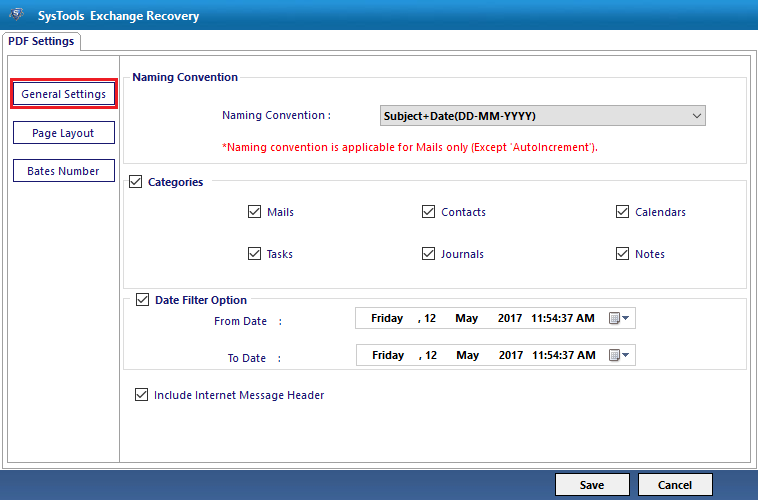Select the month 'May' in To Date
The width and height of the screenshot is (758, 501).
(467, 355)
